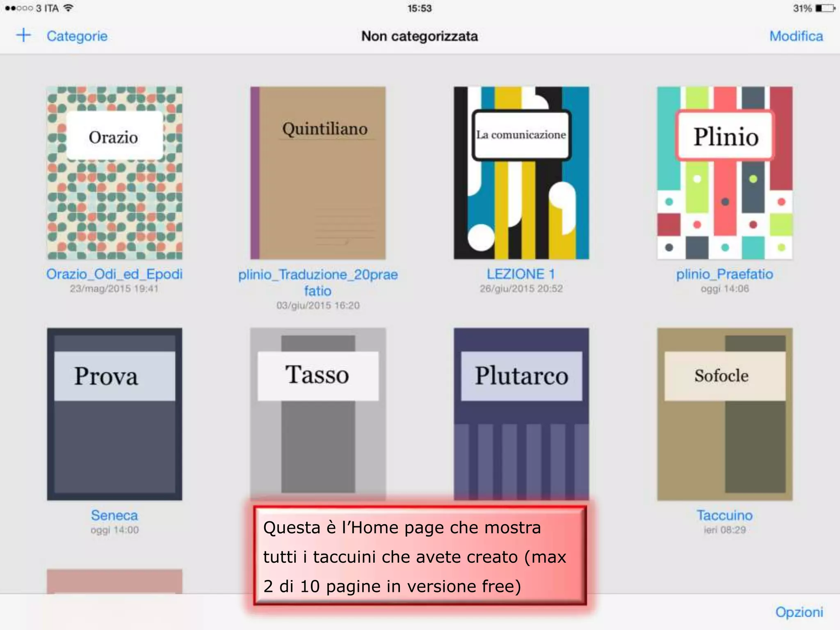The width and height of the screenshot is (840, 630).
Task: Tap the battery indicator in status bar
Action: [x=825, y=8]
